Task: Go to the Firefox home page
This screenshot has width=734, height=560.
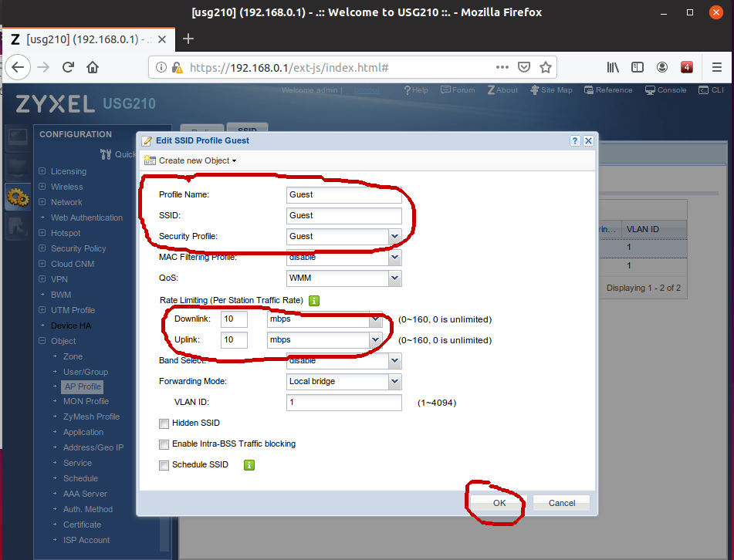Action: [x=93, y=67]
